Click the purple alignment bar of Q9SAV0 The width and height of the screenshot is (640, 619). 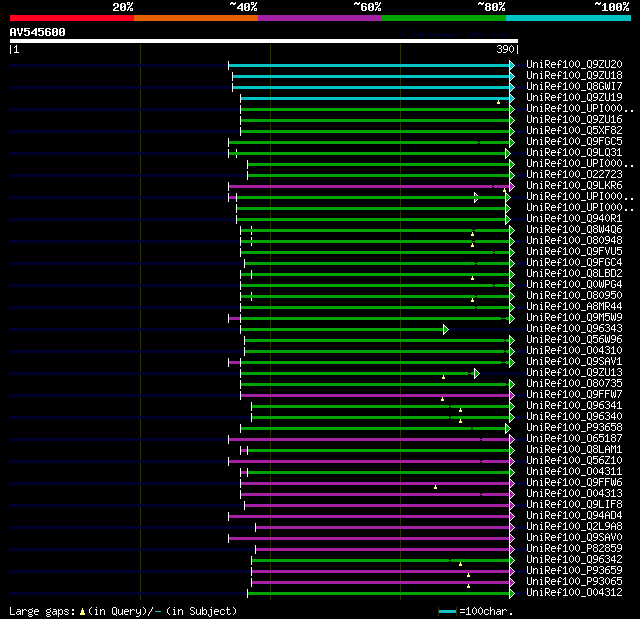(369, 539)
